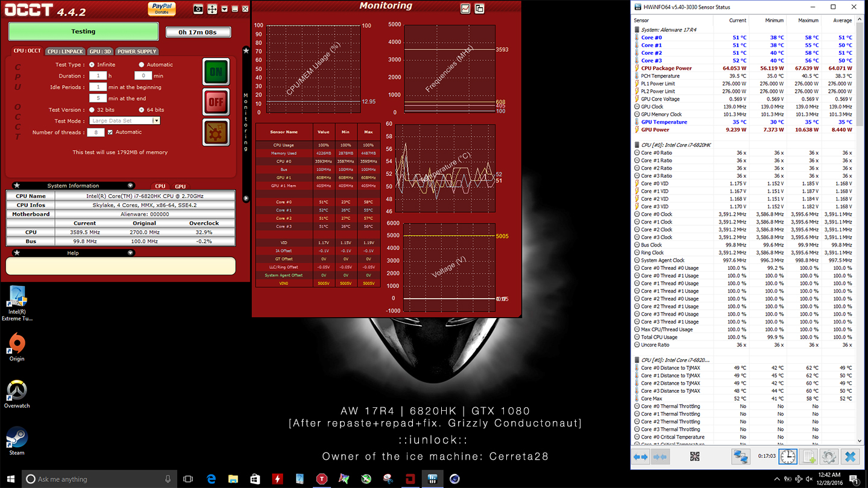Viewport: 868px width, 488px height.
Task: Open OCCT settings via the gear icon
Action: tap(216, 132)
